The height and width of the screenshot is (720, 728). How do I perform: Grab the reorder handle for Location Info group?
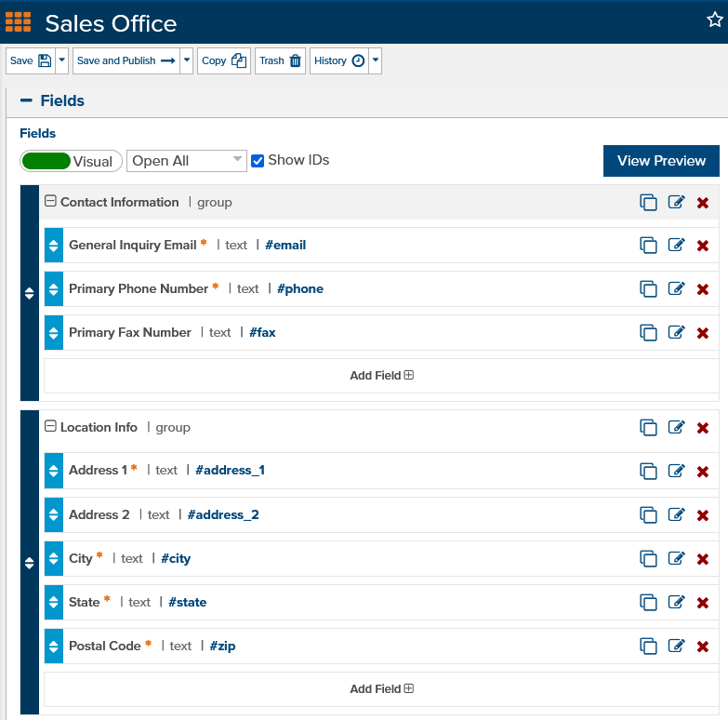click(x=29, y=563)
